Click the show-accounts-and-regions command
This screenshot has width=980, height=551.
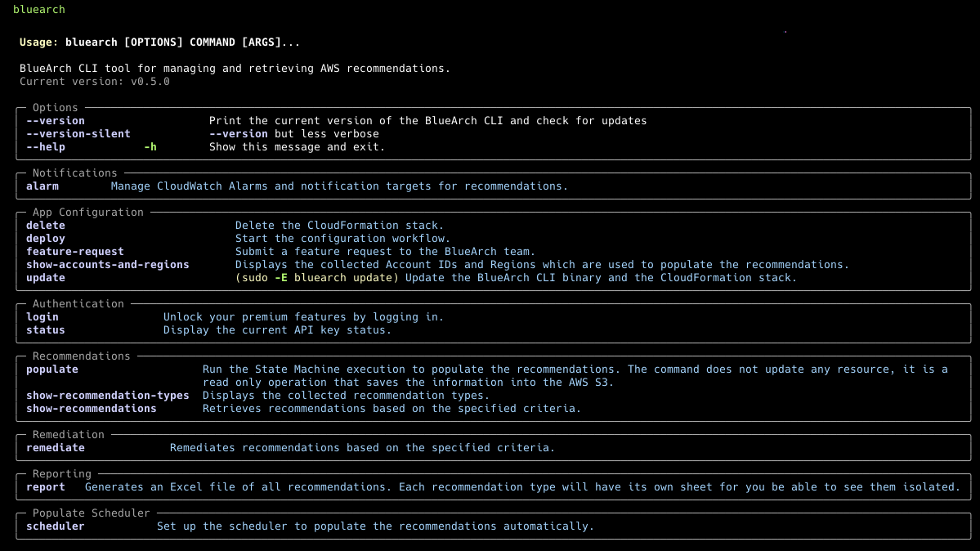click(107, 264)
